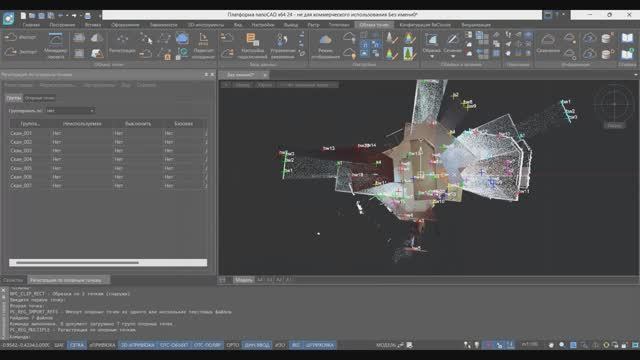Screen dimensions: 640x360
Task: Click the view compass in the viewport
Action: click(614, 104)
